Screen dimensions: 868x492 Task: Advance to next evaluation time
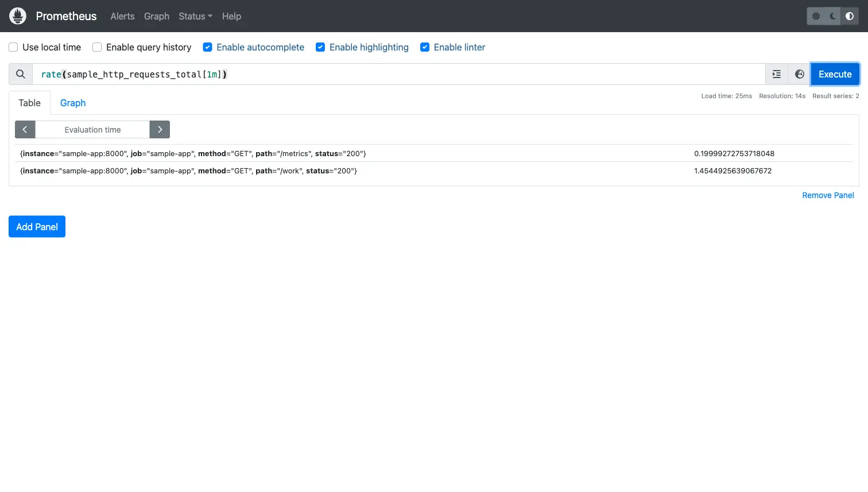160,130
